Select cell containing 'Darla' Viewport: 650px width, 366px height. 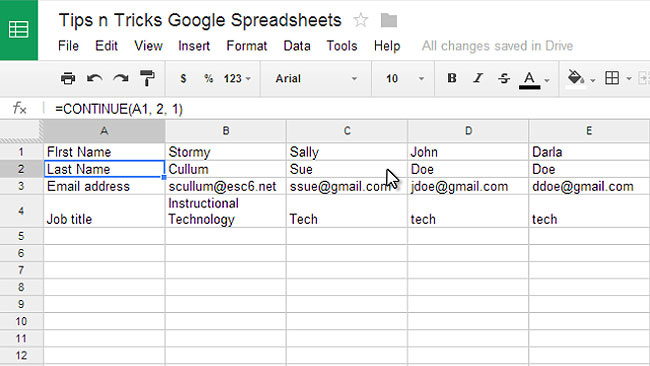589,152
